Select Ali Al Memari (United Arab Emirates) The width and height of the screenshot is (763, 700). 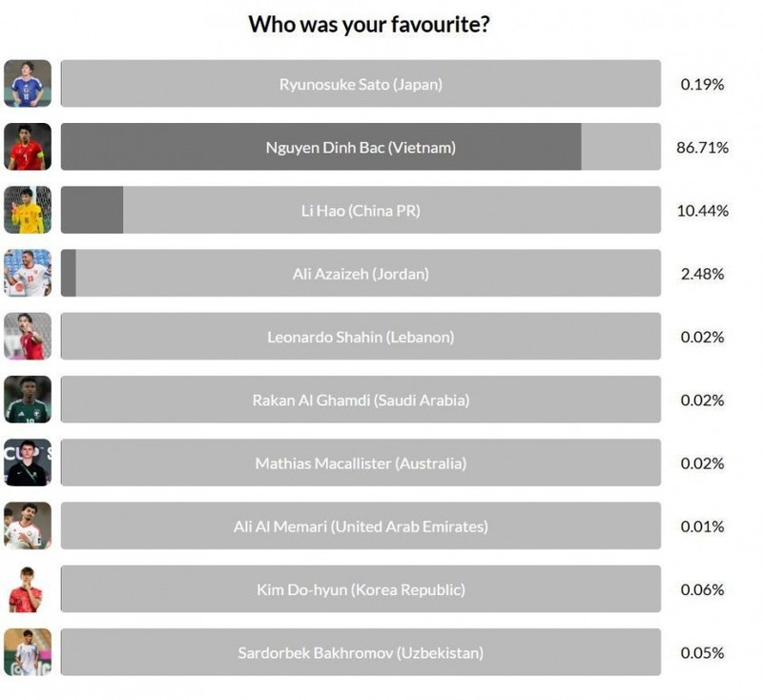(x=361, y=526)
